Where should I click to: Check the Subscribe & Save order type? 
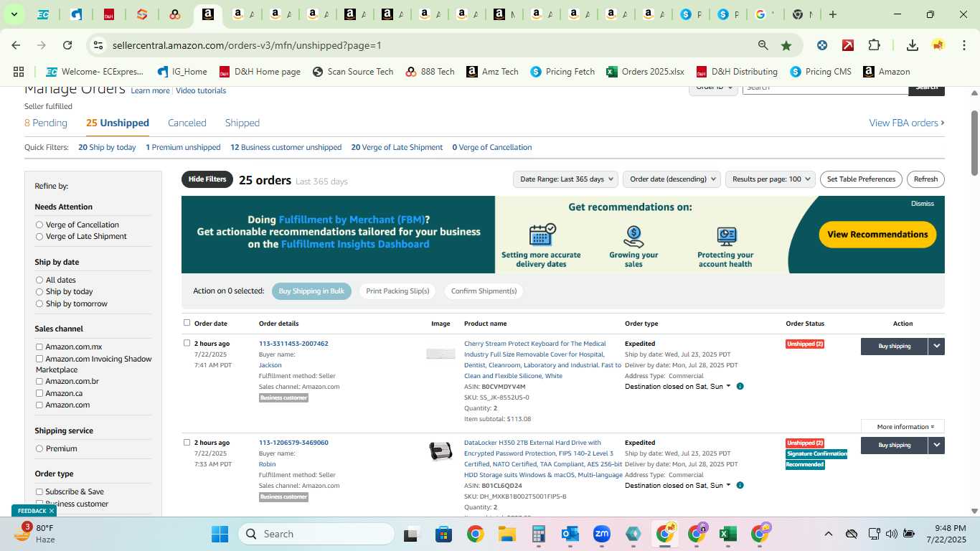39,491
